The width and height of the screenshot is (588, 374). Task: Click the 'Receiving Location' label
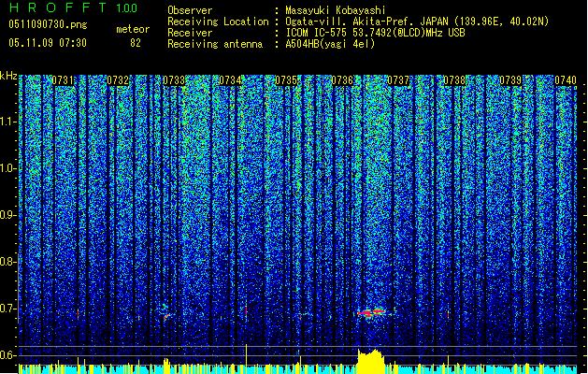point(218,22)
